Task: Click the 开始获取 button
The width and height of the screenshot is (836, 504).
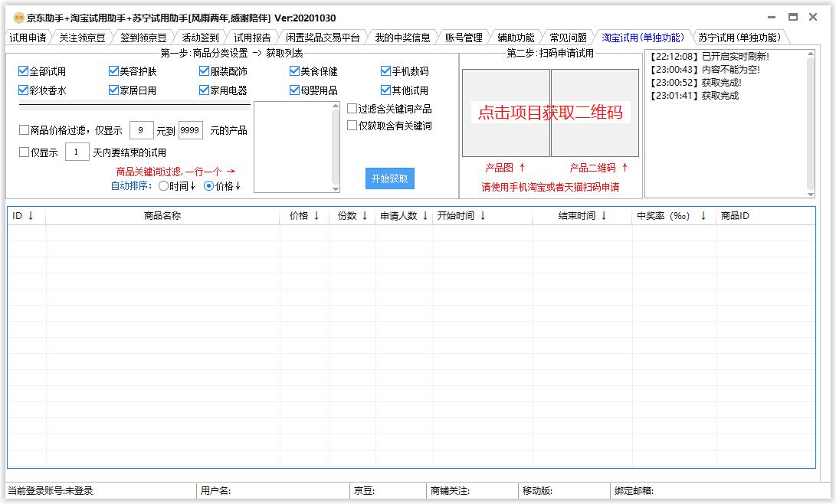Action: (390, 178)
